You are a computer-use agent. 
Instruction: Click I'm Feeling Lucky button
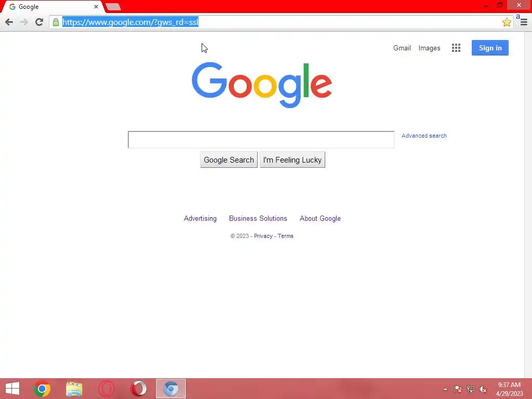(x=292, y=160)
